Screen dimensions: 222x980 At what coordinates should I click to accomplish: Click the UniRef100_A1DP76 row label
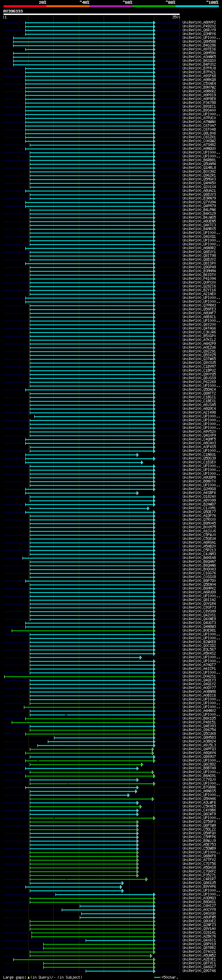tap(199, 516)
